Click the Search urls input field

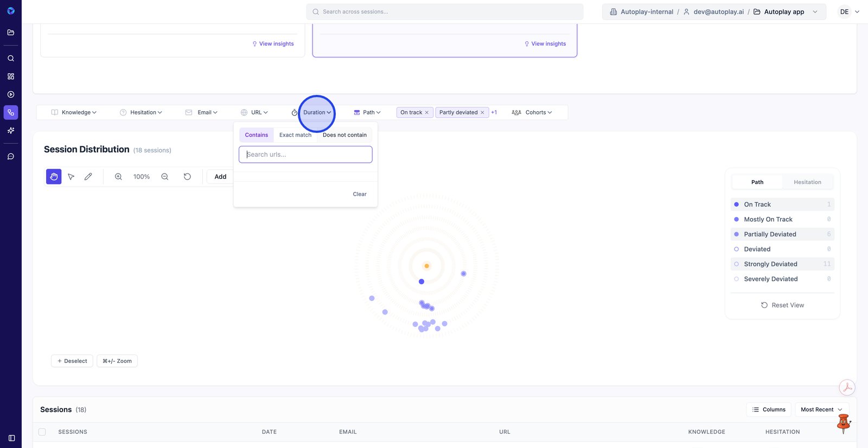(x=305, y=155)
